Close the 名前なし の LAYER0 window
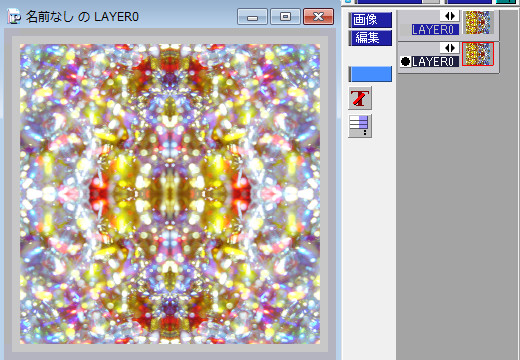The height and width of the screenshot is (360, 520). point(318,17)
